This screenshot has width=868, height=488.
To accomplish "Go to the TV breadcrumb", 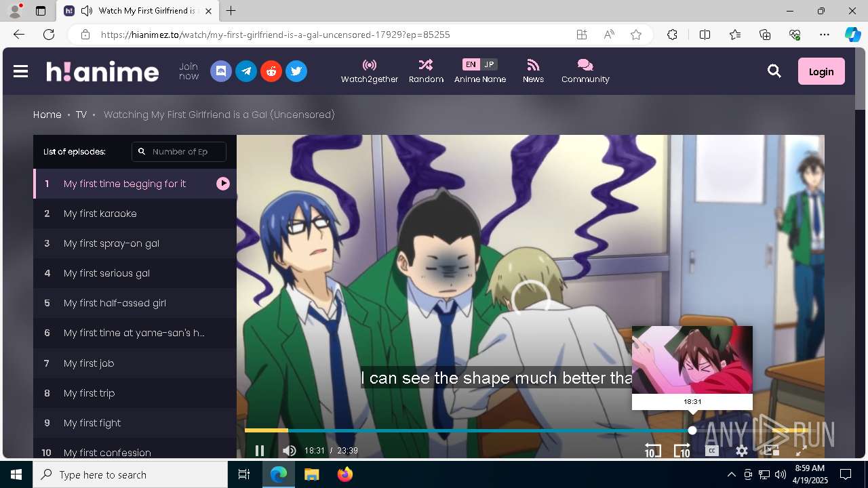I will pos(81,115).
